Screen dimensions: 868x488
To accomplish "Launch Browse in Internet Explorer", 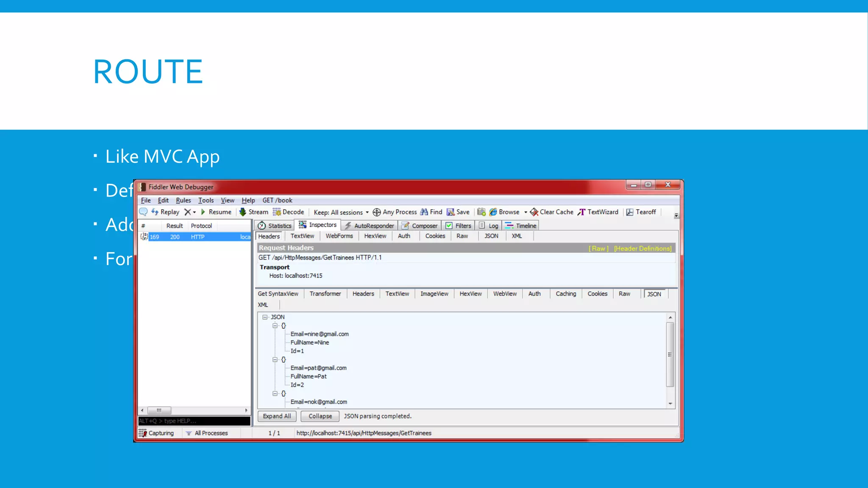I will click(x=504, y=212).
